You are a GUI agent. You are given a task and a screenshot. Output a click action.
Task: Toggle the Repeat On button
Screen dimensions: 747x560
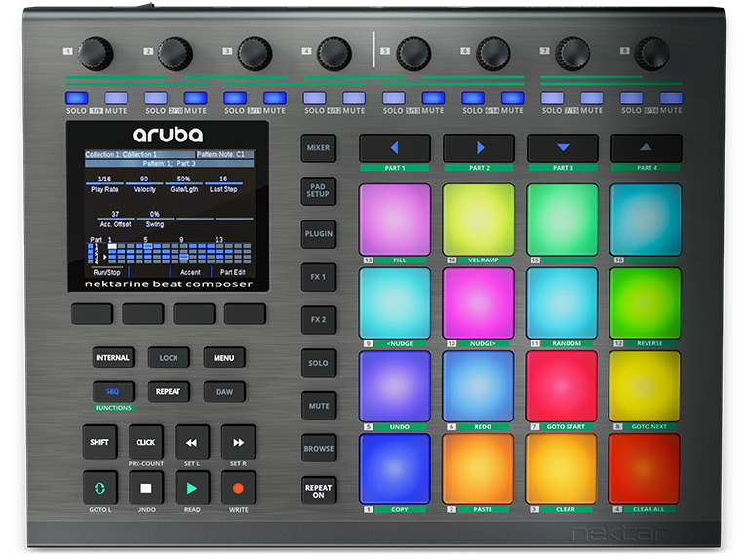click(x=318, y=490)
